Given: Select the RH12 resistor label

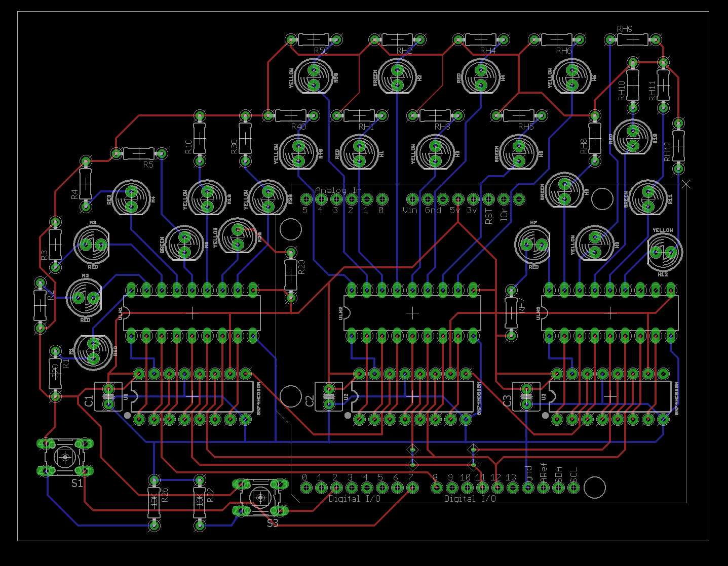Looking at the screenshot, I should pyautogui.click(x=667, y=151).
